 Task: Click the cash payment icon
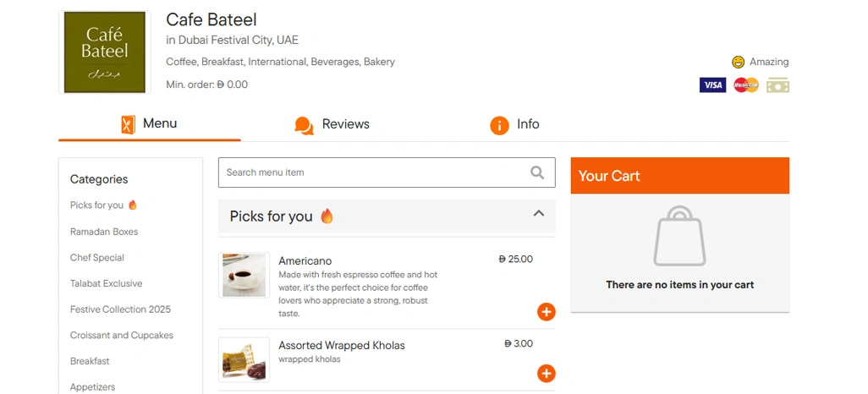pos(777,85)
